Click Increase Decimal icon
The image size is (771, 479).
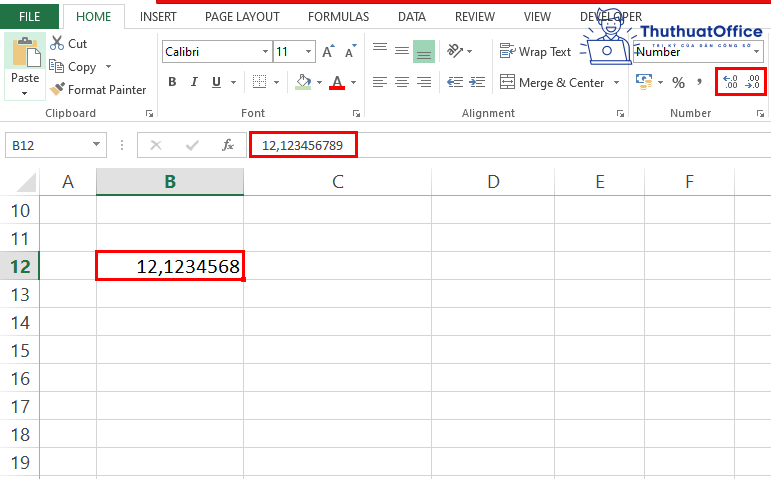point(731,82)
